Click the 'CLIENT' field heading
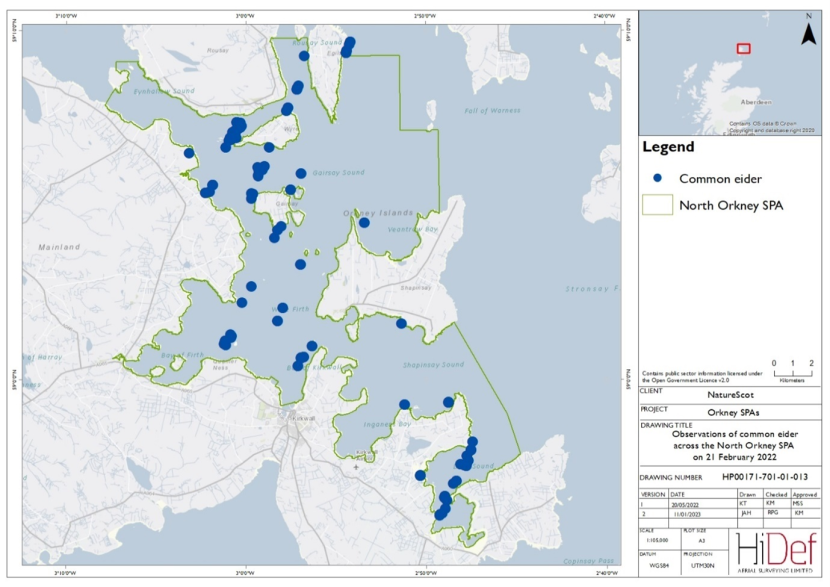The width and height of the screenshot is (830, 587). [x=651, y=391]
